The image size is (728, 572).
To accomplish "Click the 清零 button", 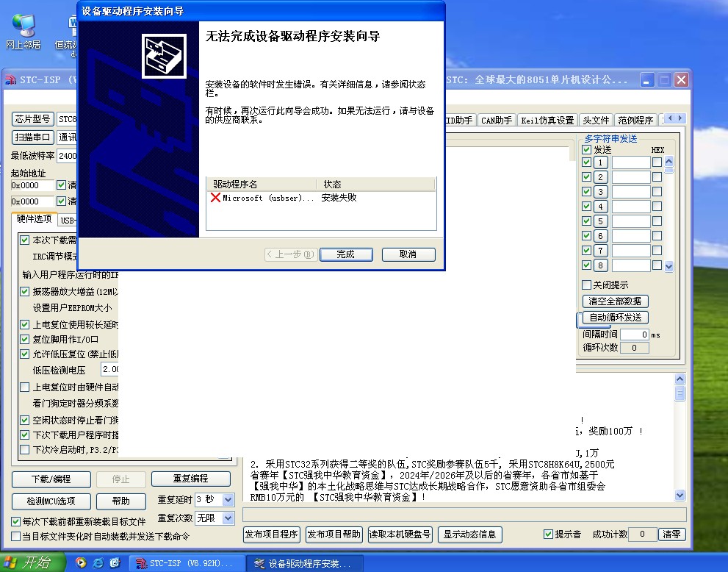I will pos(672,535).
